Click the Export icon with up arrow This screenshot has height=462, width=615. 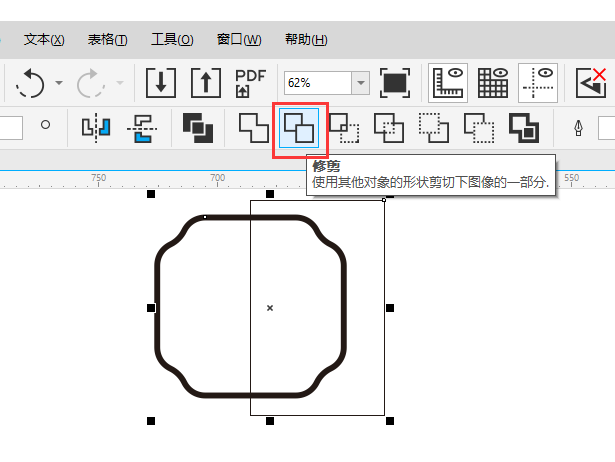206,83
